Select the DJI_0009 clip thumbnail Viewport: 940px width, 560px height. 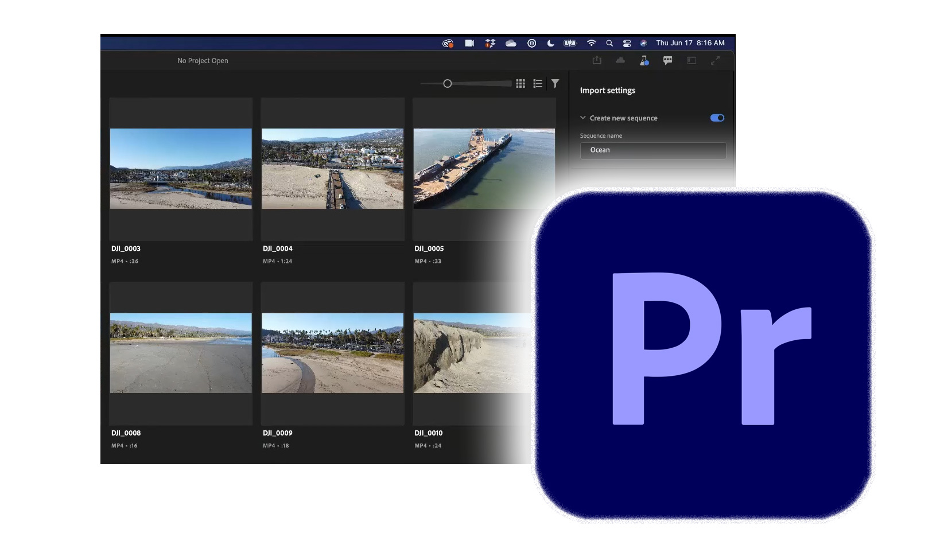tap(332, 353)
